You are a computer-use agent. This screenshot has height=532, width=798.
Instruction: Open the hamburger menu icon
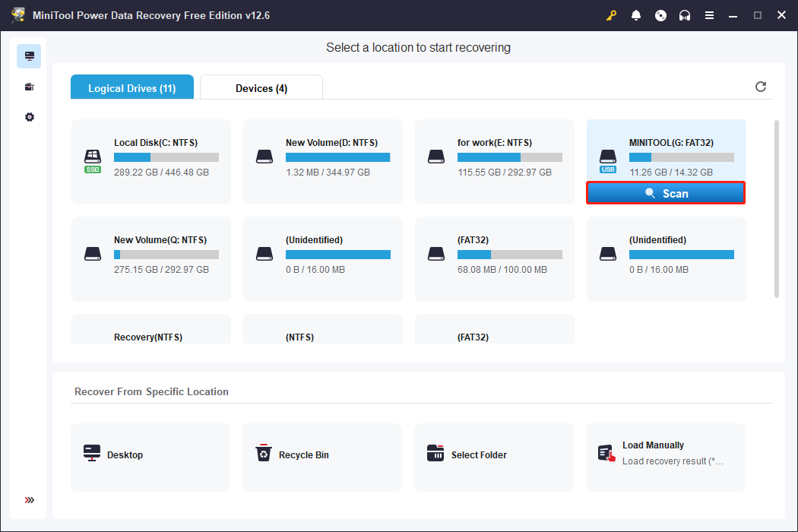pyautogui.click(x=709, y=14)
